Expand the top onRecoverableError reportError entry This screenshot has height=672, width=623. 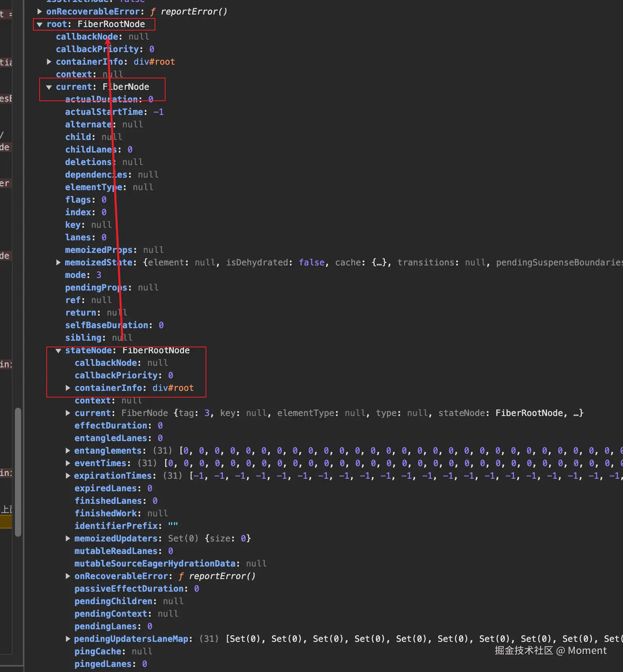pos(40,12)
